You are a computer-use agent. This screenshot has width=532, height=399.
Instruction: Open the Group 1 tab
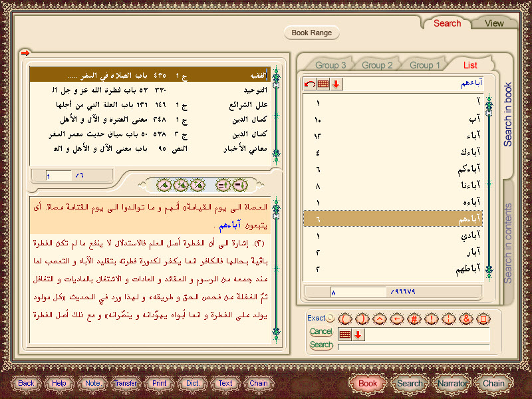point(424,65)
